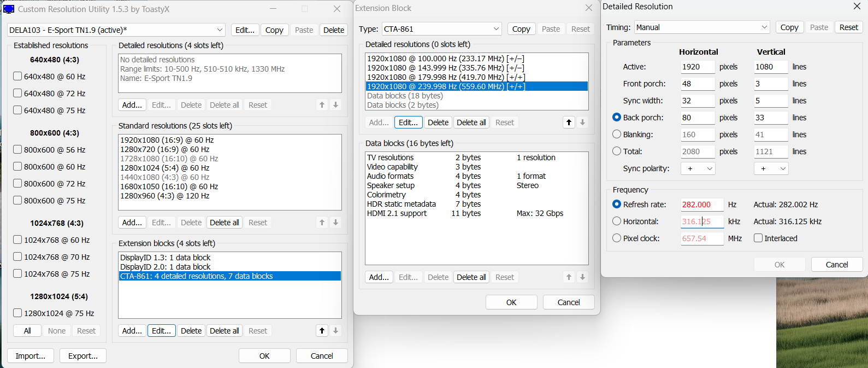Open the DELA103 monitor dropdown
Screen dimensions: 868x368
[x=116, y=30]
